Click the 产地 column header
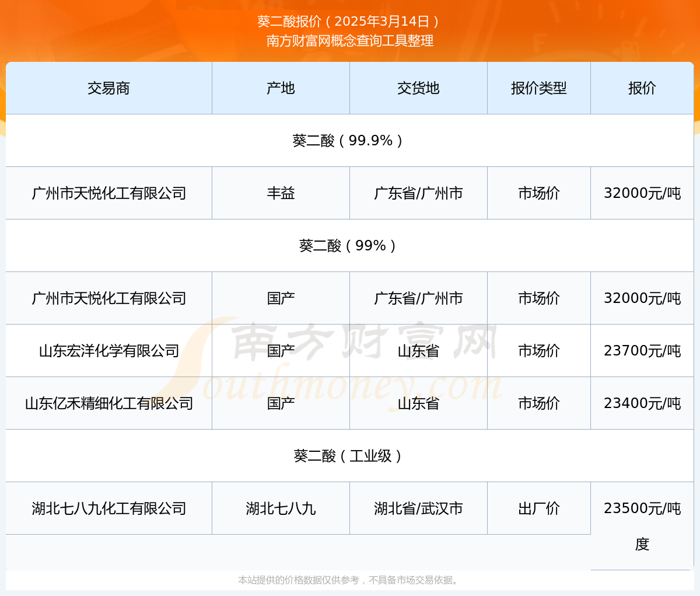 (x=281, y=88)
